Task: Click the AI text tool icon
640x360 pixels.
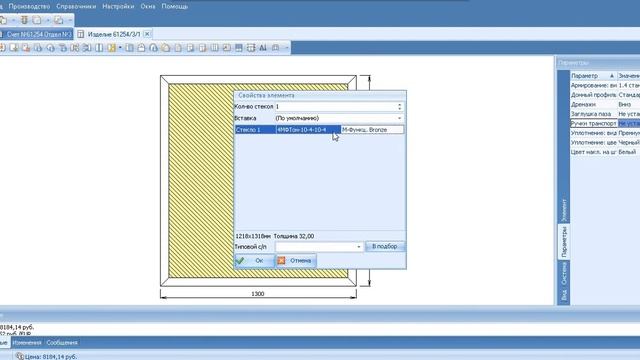Action: point(263,48)
